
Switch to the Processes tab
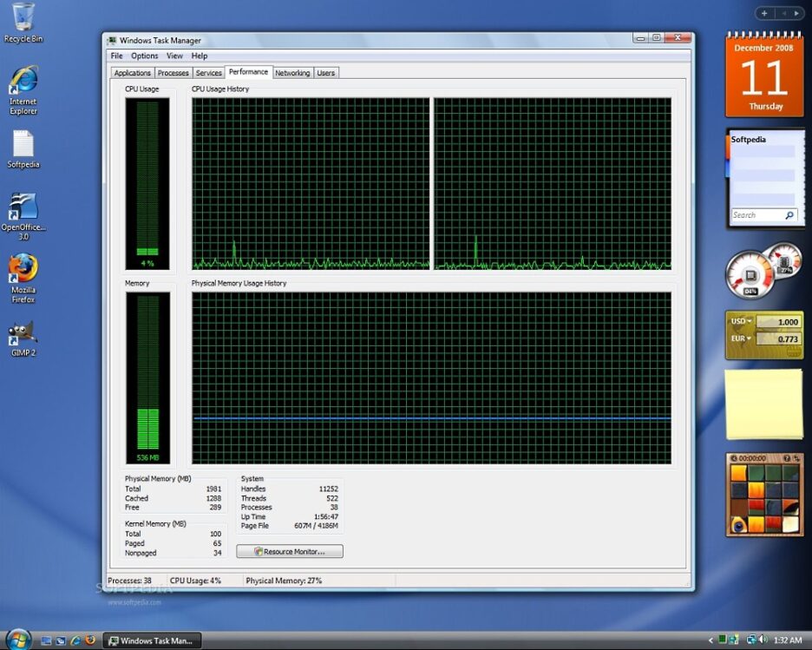pos(174,73)
